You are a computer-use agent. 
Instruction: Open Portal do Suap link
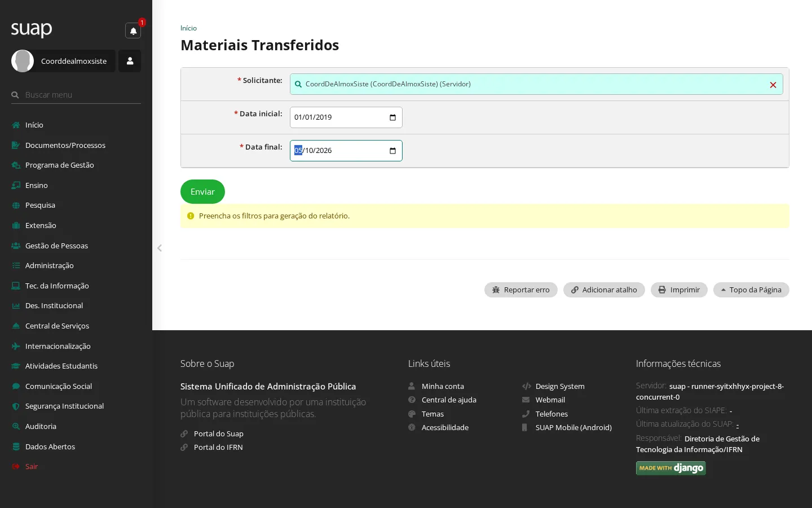[x=219, y=434]
